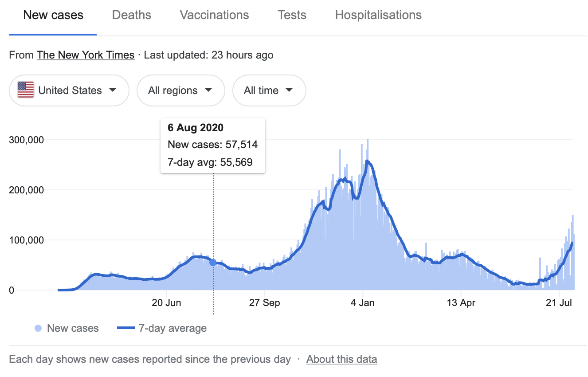This screenshot has height=377, width=588.
Task: Click the 20 Jun axis date label
Action: tap(166, 303)
